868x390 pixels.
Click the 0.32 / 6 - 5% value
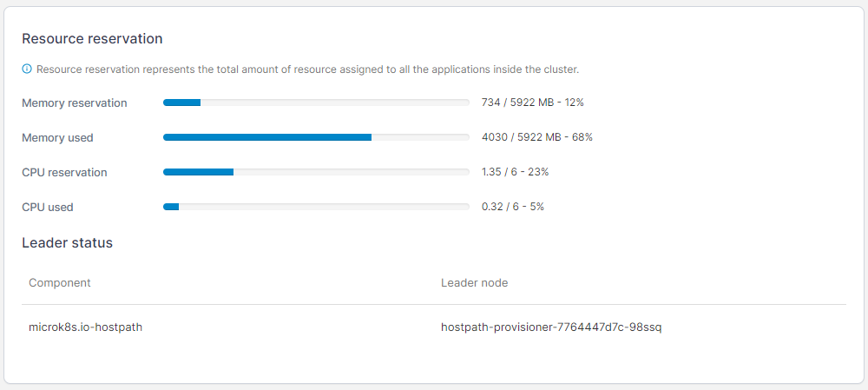tap(513, 207)
